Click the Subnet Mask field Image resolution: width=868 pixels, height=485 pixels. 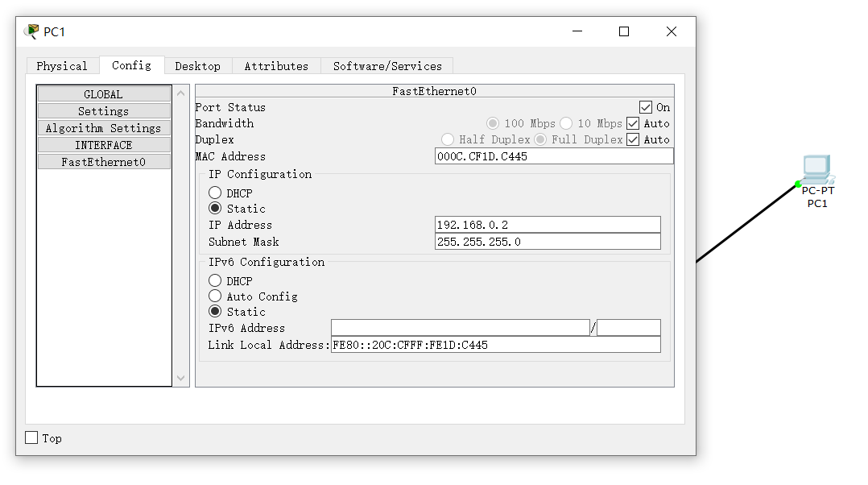point(548,242)
